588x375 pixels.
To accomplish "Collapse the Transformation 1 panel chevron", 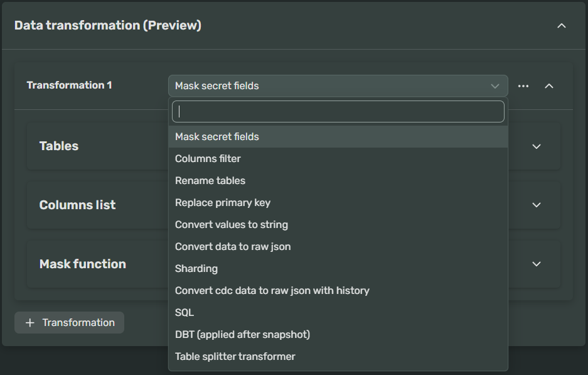I will click(x=549, y=86).
